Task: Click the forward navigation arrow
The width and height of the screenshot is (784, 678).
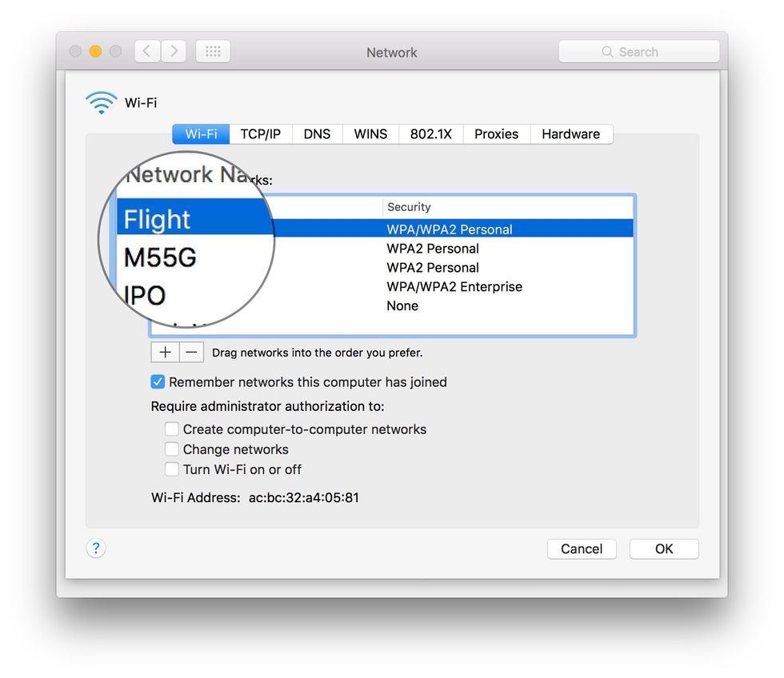Action: [x=174, y=50]
